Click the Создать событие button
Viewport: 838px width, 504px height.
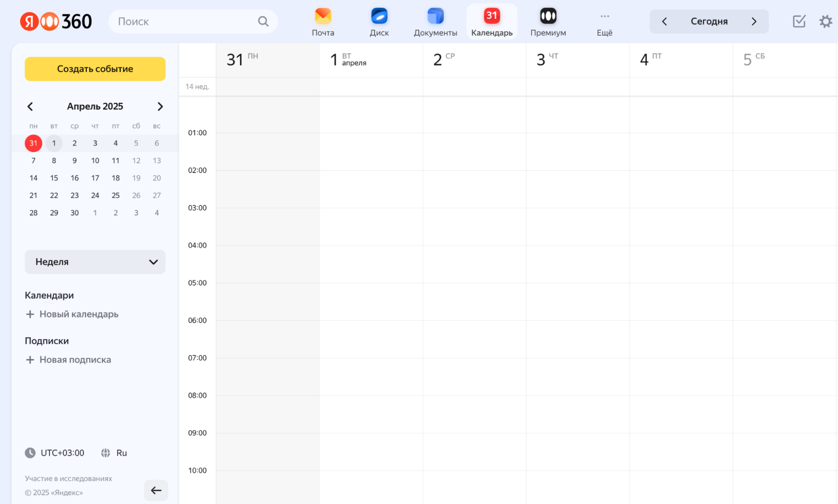pos(95,69)
